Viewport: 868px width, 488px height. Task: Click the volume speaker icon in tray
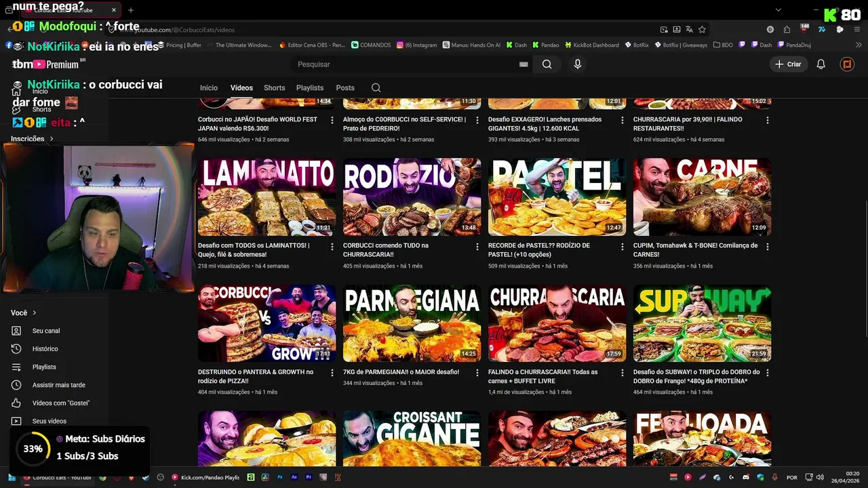(x=820, y=477)
